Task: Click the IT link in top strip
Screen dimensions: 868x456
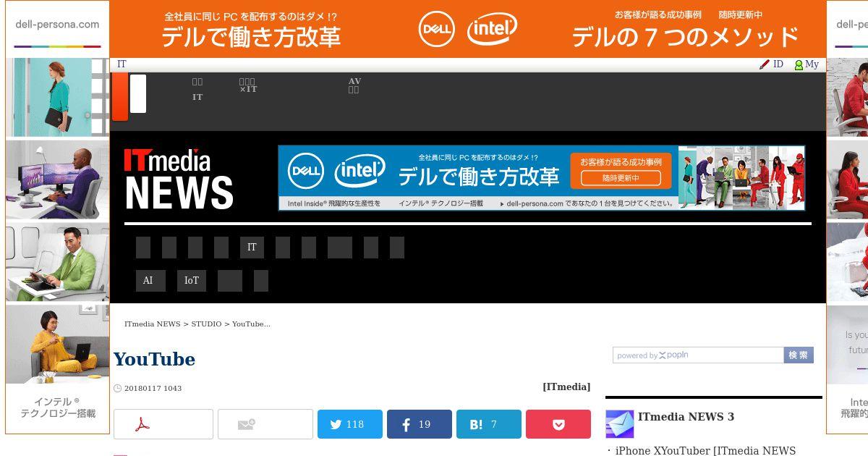Action: 122,64
